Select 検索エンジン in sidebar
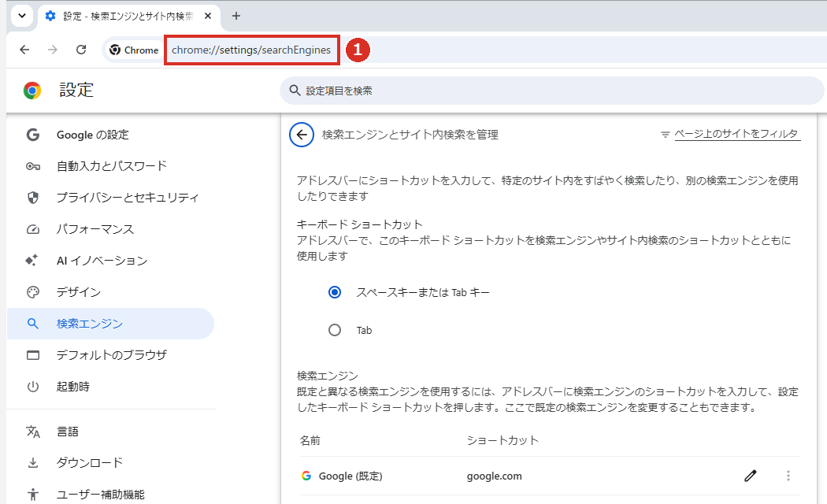This screenshot has height=504, width=827. (111, 324)
